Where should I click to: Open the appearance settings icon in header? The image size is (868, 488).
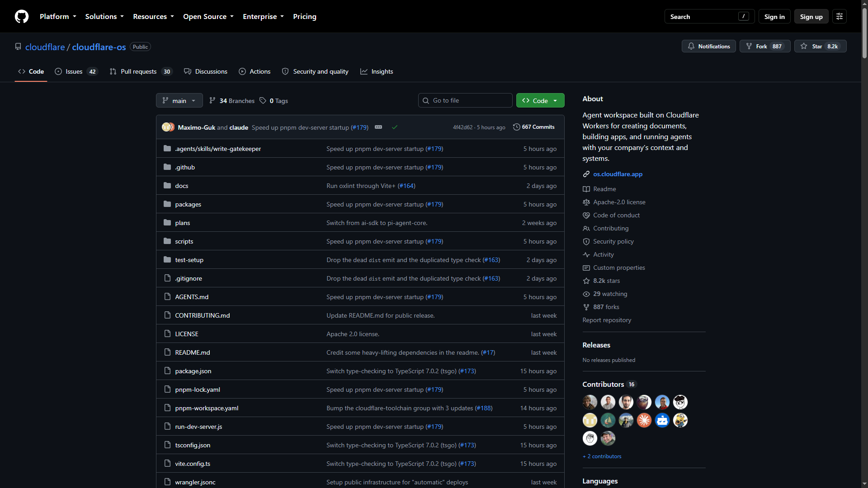[x=840, y=16]
